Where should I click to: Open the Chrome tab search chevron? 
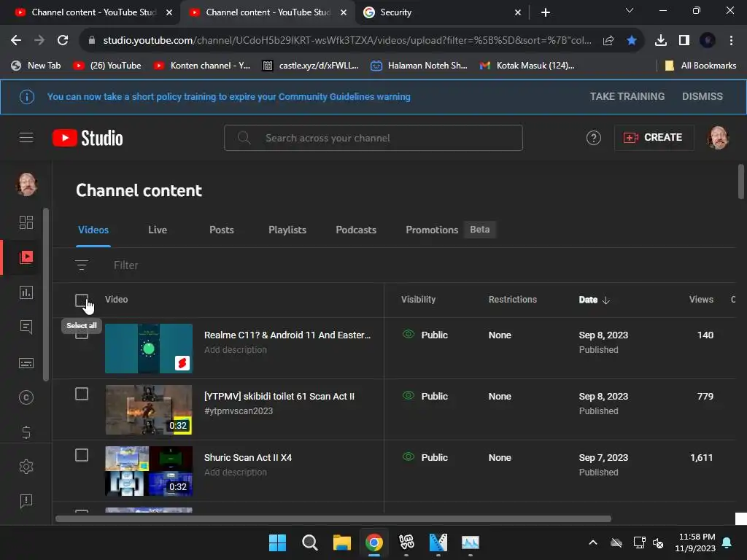(x=630, y=10)
